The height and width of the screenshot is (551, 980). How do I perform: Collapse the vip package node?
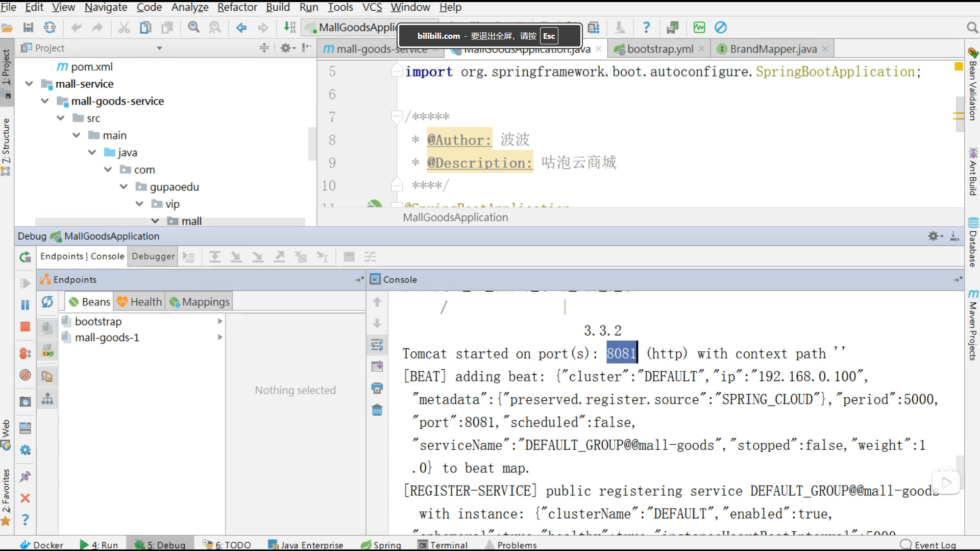tap(140, 204)
